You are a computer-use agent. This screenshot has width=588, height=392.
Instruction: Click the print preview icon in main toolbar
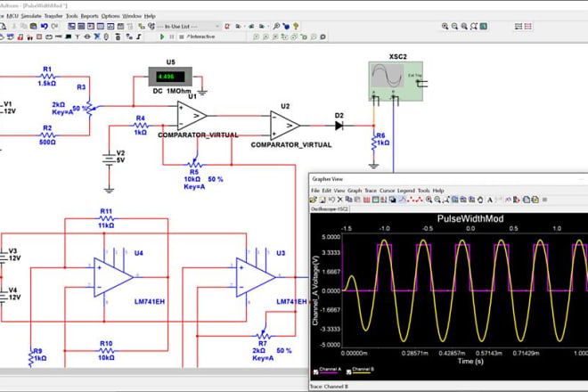coord(3,26)
